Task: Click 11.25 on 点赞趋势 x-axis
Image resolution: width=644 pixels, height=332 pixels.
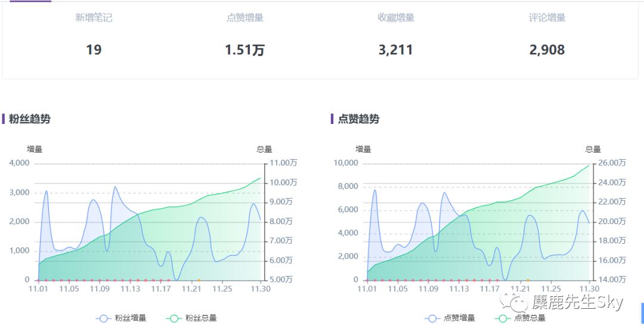Action: click(x=551, y=289)
